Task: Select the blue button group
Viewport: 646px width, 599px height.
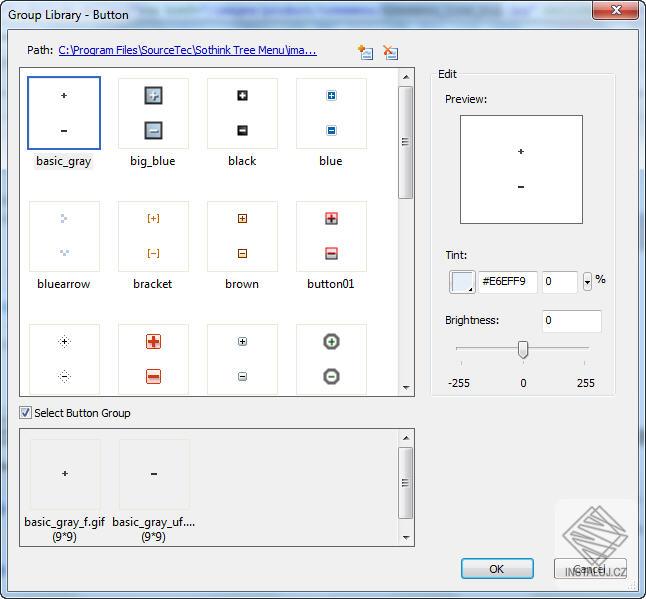Action: coord(331,113)
